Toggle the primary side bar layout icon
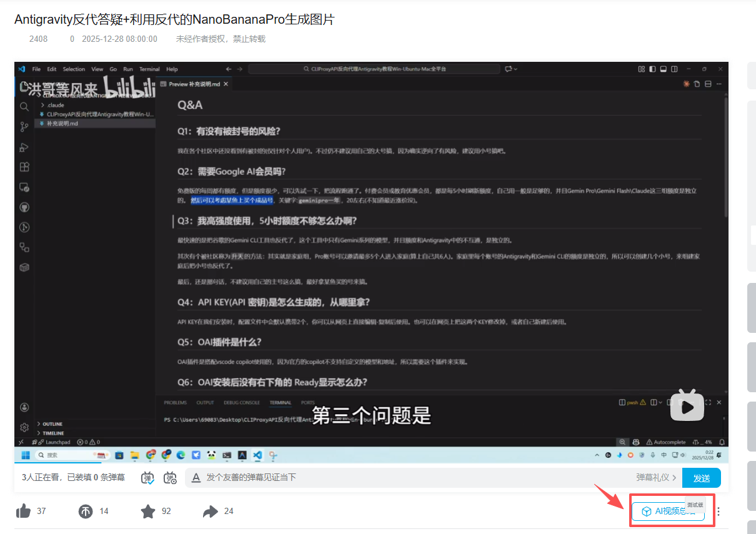Screen dimensions: 756x534 click(653, 69)
